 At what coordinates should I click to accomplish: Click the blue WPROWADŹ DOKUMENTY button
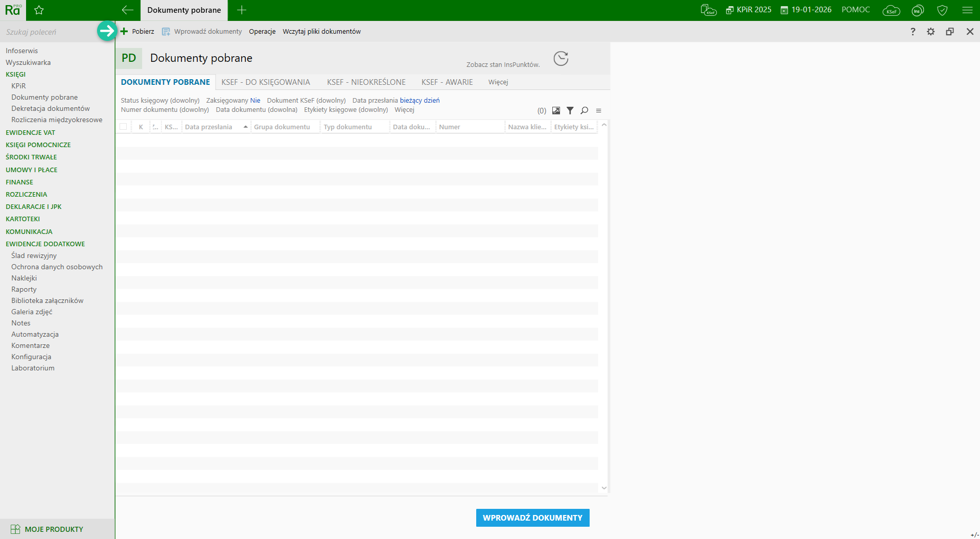(x=532, y=518)
